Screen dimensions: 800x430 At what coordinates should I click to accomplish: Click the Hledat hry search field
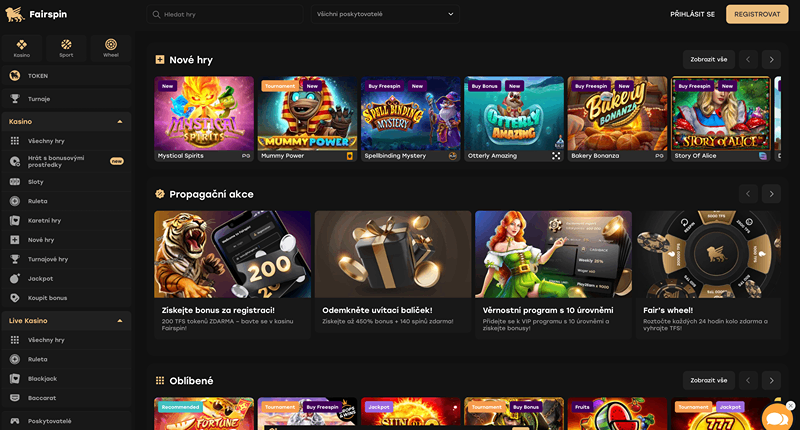225,14
